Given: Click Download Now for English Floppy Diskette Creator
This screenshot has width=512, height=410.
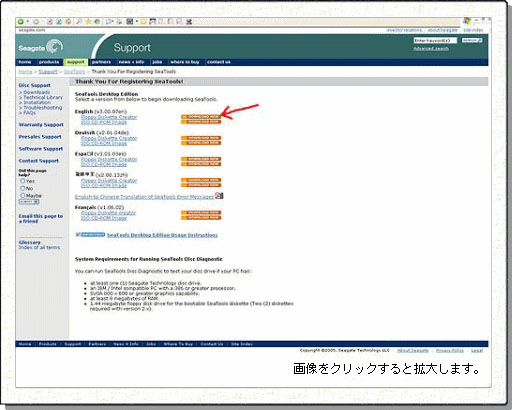Looking at the screenshot, I should tap(201, 117).
